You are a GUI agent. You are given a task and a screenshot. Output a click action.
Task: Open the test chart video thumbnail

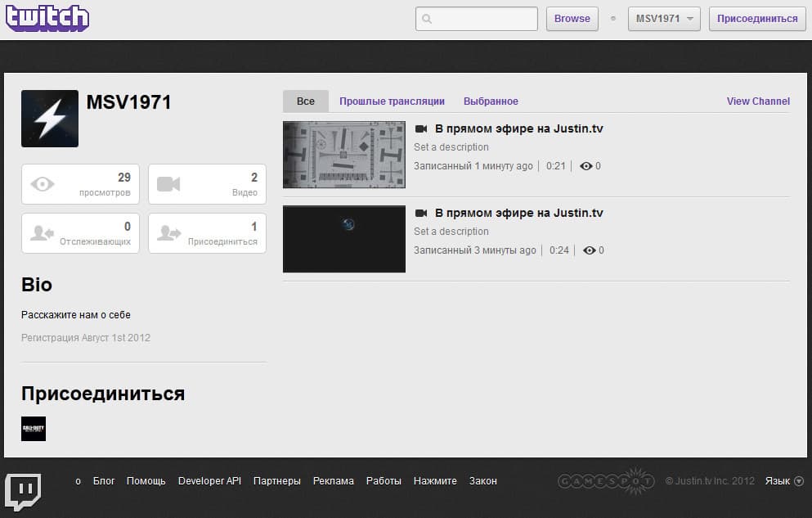click(344, 155)
